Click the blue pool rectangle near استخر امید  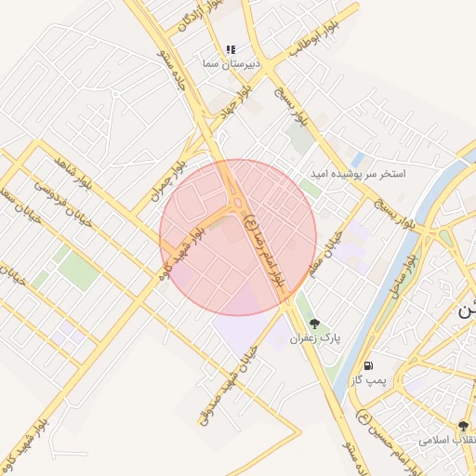pyautogui.click(x=358, y=160)
